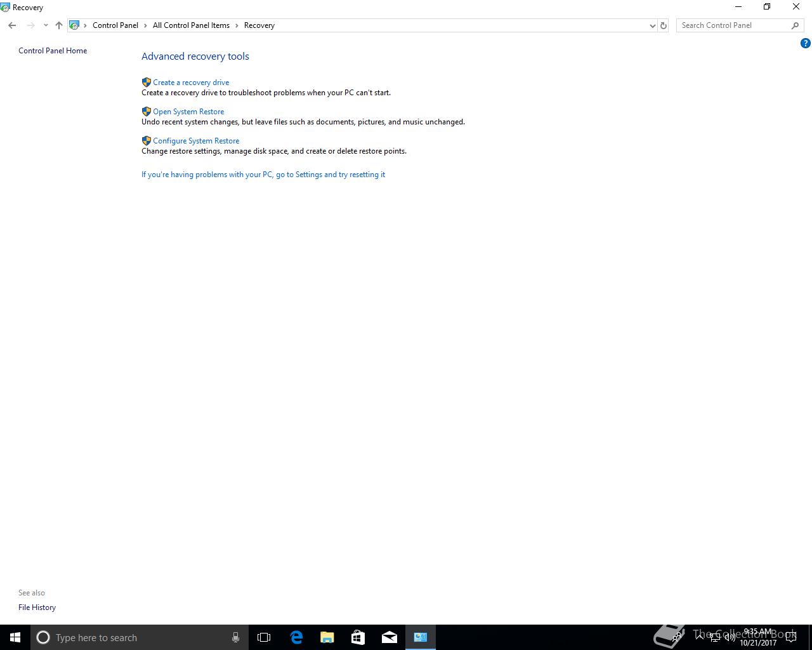The image size is (812, 650).
Task: Click the Up to All Control Panel Items arrow
Action: point(59,25)
